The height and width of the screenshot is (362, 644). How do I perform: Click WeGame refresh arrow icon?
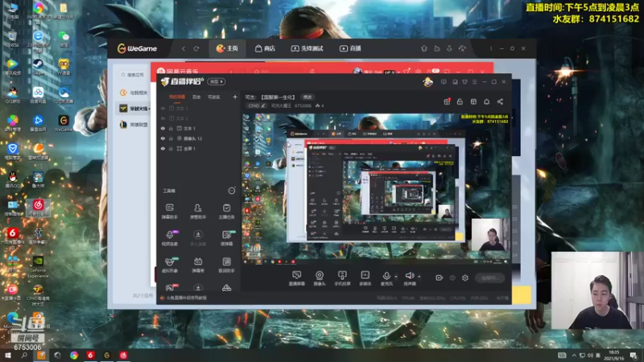(196, 48)
